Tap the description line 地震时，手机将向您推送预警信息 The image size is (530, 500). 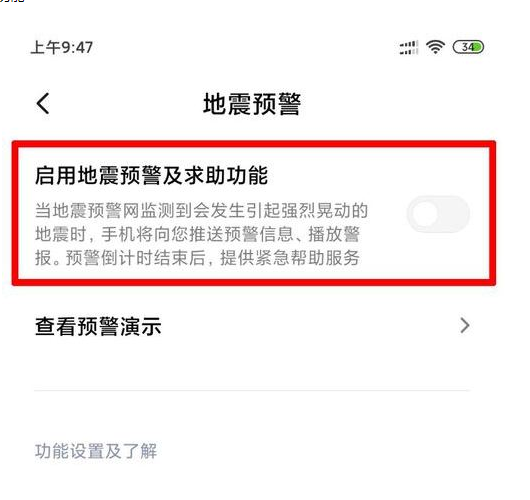[x=164, y=234]
